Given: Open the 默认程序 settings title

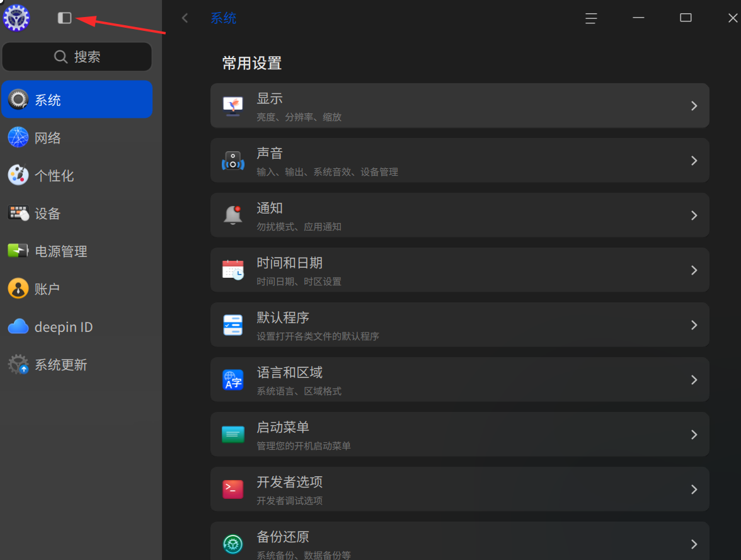Looking at the screenshot, I should click(x=282, y=317).
